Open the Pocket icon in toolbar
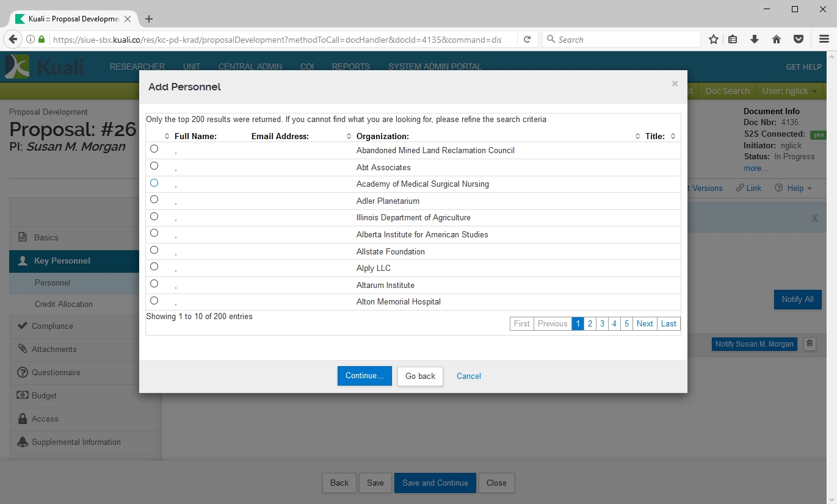This screenshot has height=504, width=837. click(798, 40)
